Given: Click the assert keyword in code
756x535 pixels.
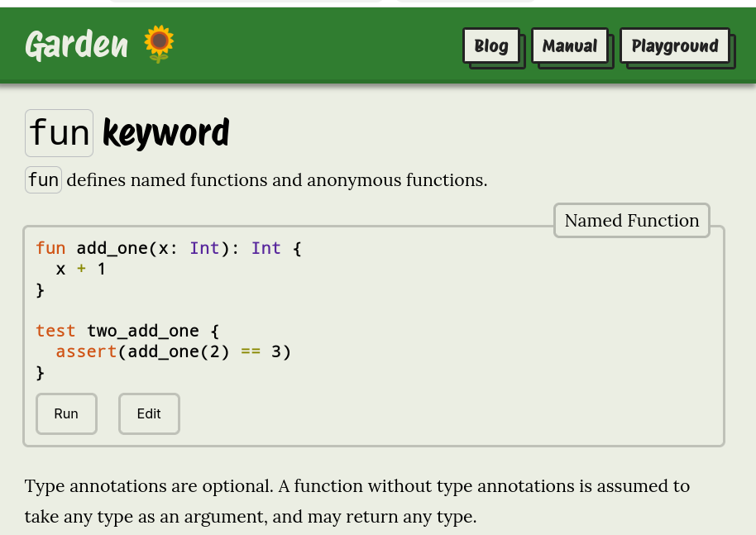Looking at the screenshot, I should point(86,352).
